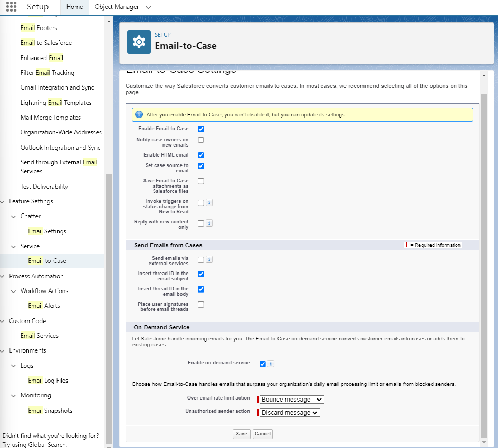The height and width of the screenshot is (448, 498).
Task: Open Email Log Files
Action: pyautogui.click(x=48, y=381)
